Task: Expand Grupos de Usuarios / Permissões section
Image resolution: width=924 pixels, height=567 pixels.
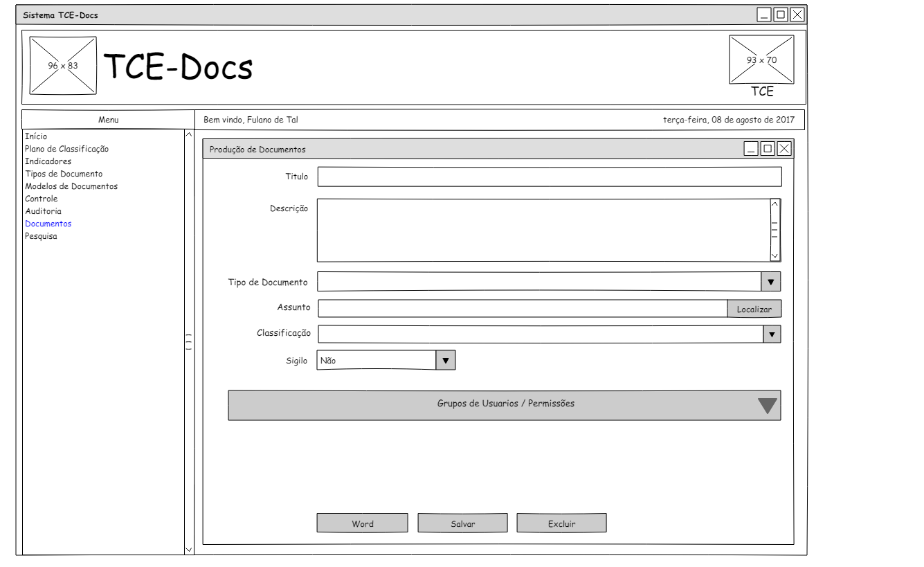Action: [x=767, y=406]
